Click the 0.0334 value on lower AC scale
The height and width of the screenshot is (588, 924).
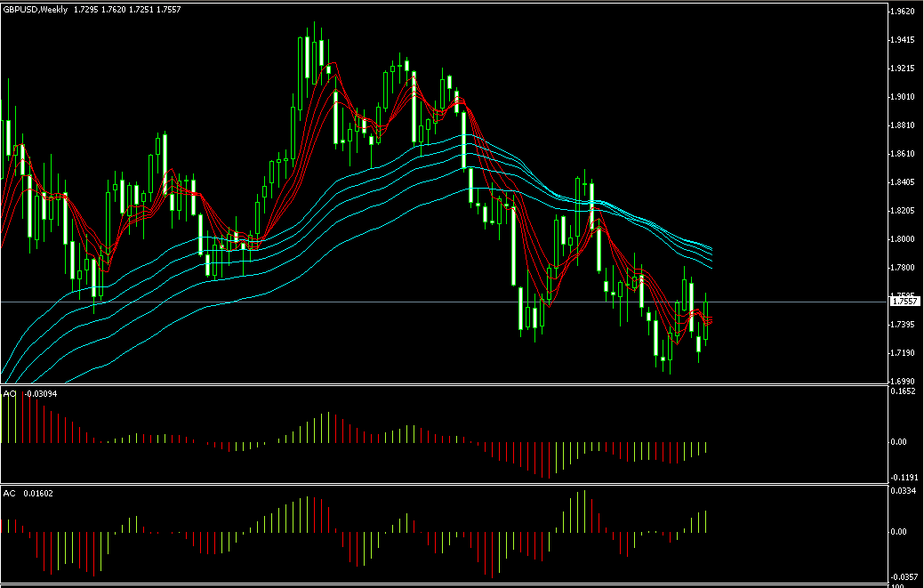pyautogui.click(x=903, y=490)
